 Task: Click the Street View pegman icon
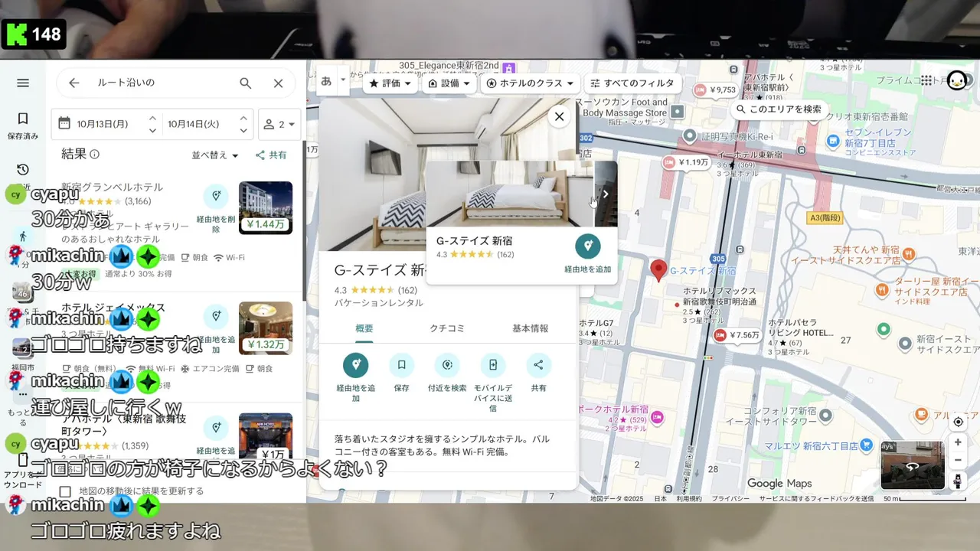tap(958, 481)
